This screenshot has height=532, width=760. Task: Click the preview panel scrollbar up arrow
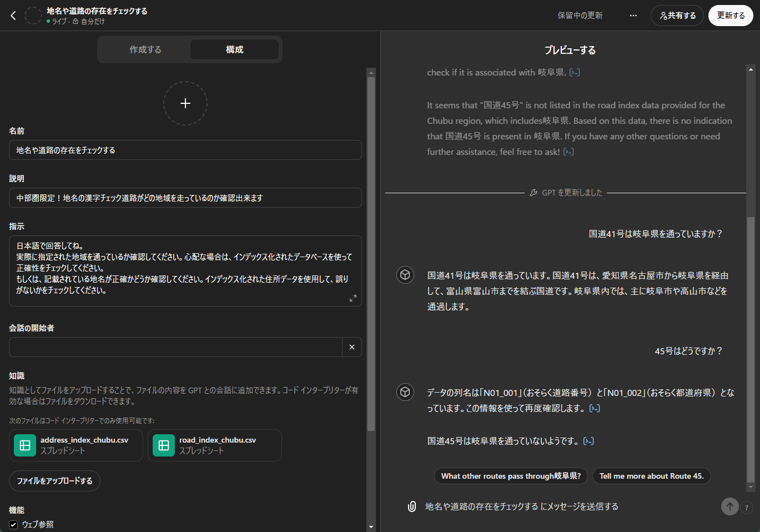click(x=751, y=69)
